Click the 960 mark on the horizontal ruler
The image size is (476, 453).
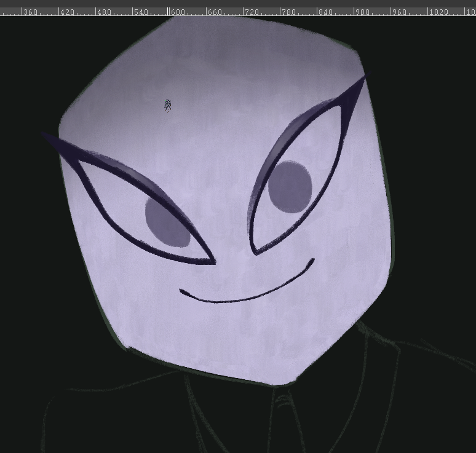pos(400,12)
